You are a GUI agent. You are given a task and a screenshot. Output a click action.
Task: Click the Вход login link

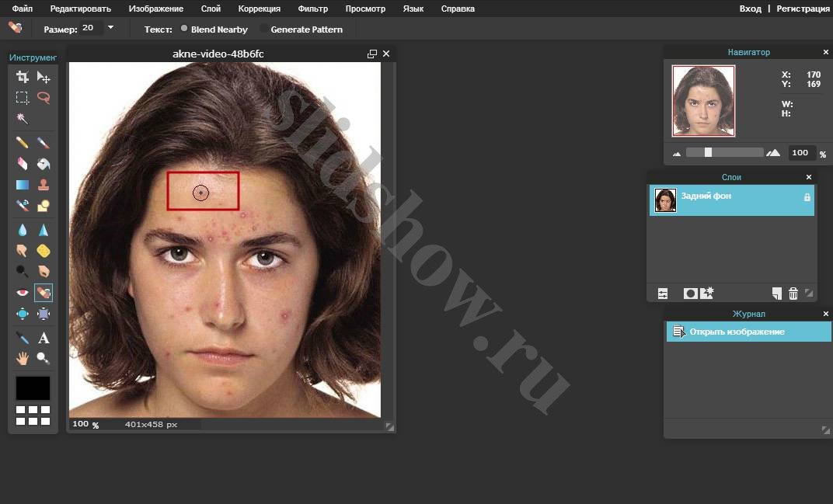point(750,9)
